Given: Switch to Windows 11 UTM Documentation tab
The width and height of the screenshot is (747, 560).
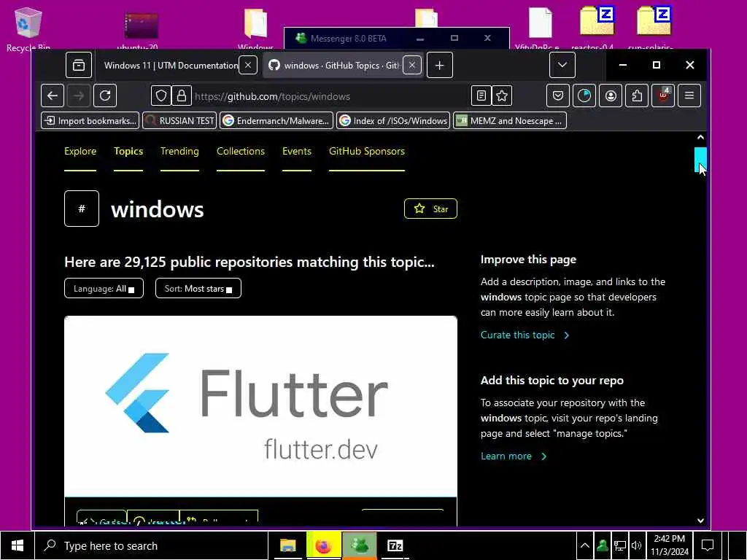Looking at the screenshot, I should (x=171, y=65).
